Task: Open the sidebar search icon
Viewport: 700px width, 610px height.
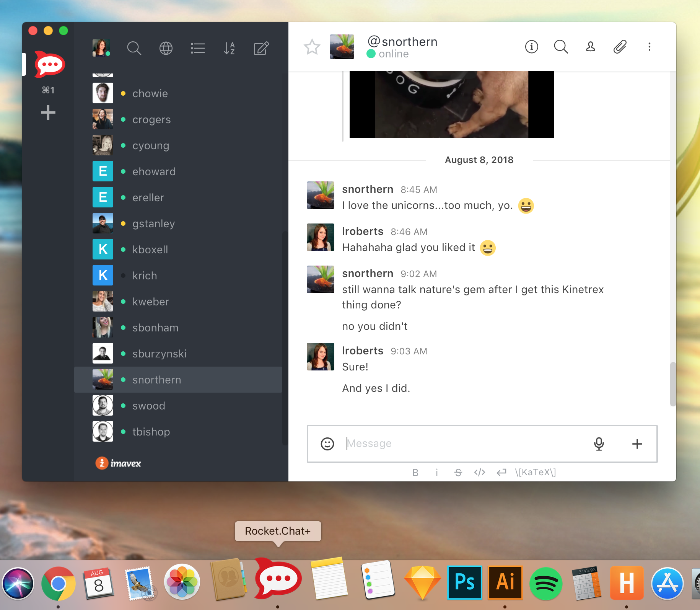Action: coord(134,49)
